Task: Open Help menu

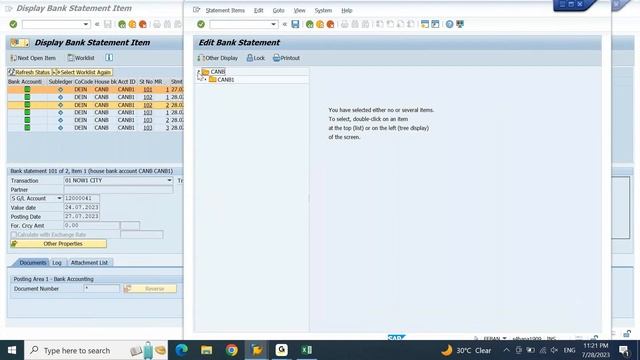Action: 347,11
